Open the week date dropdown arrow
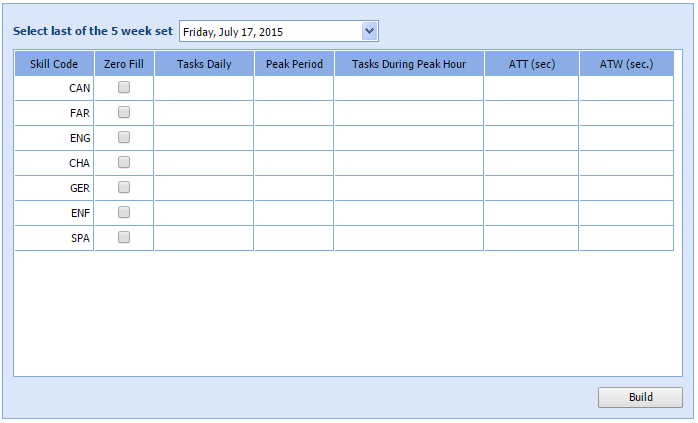The height and width of the screenshot is (423, 698). coord(370,31)
